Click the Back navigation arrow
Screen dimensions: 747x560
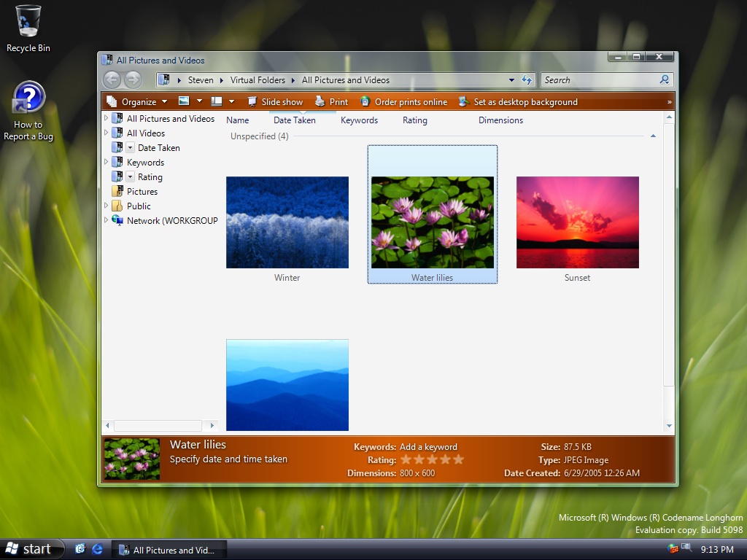(112, 80)
